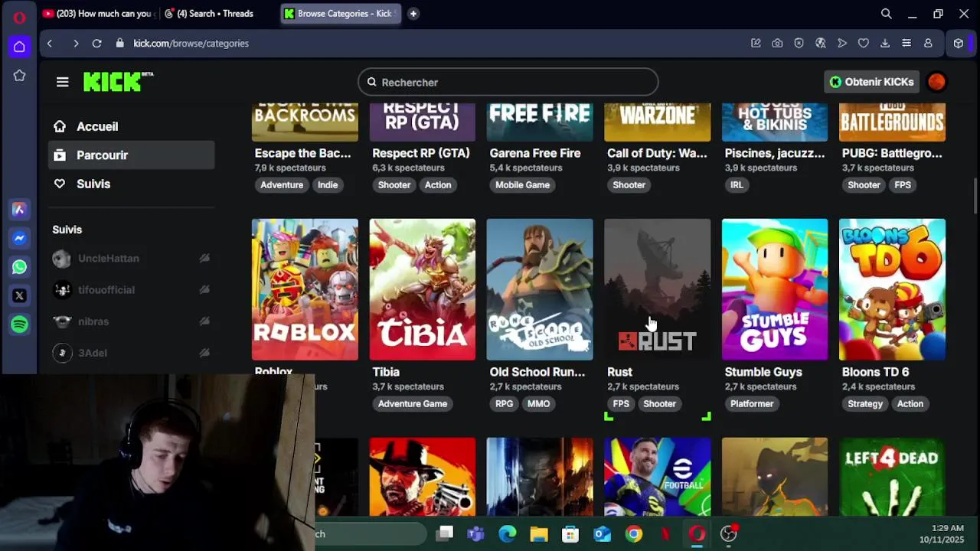Click the send/flow arrow icon in address bar
980x551 pixels.
point(841,44)
